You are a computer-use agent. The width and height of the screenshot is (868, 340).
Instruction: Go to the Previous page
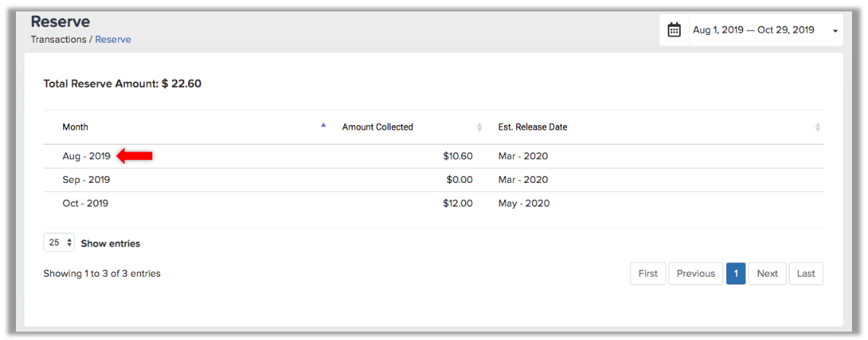[x=696, y=274]
